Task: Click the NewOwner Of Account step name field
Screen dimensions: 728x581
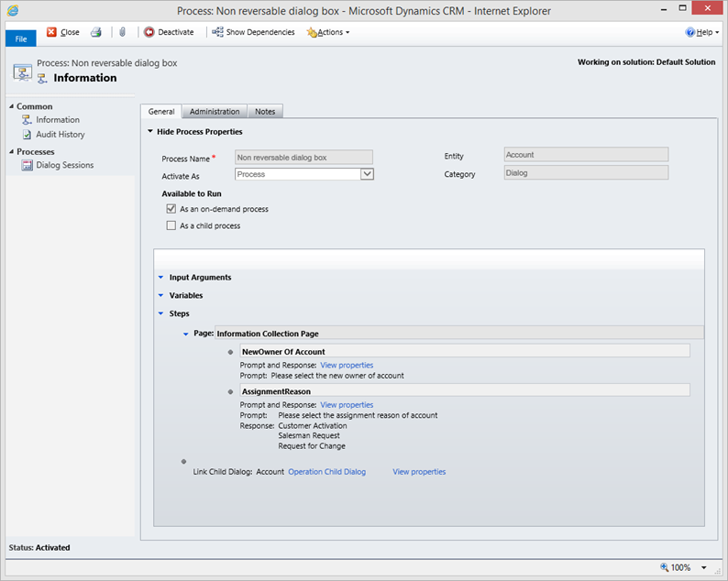Action: tap(465, 351)
